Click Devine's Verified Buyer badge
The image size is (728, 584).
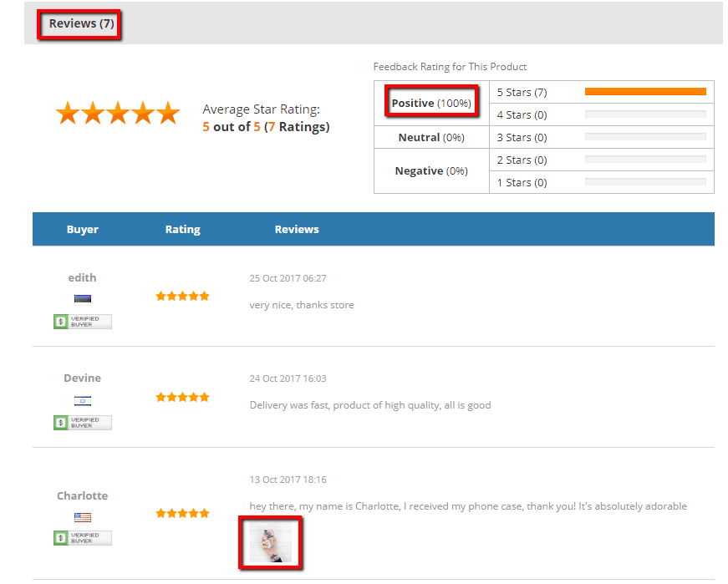point(83,423)
